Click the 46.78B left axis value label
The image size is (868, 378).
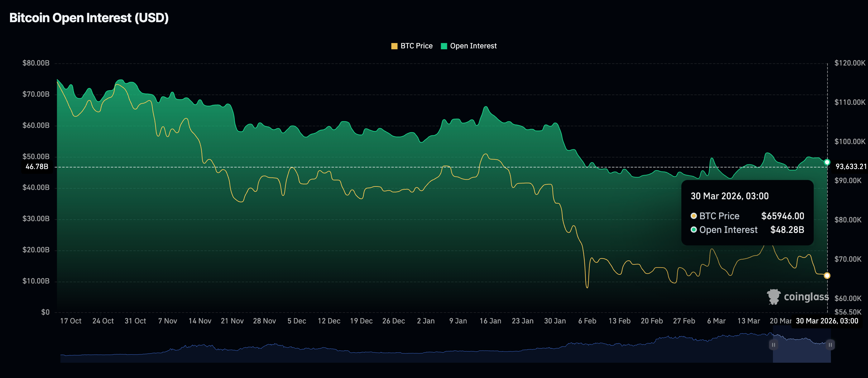37,167
